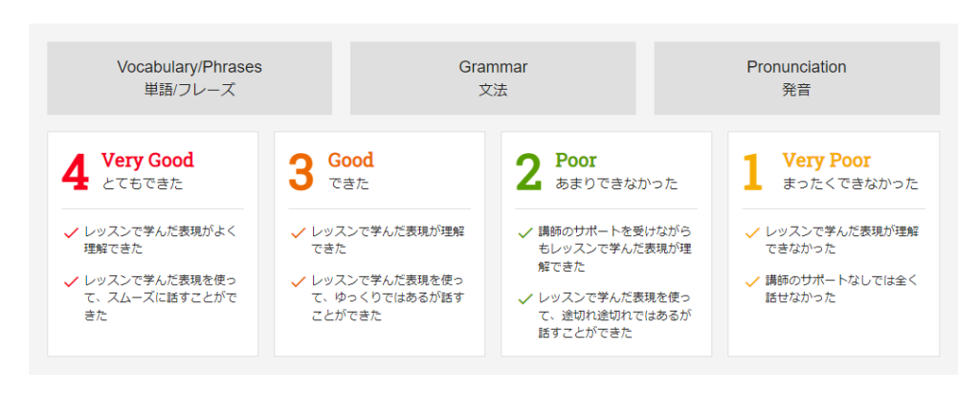Open the Vocabulary/Phrases tab
Image resolution: width=980 pixels, height=393 pixels.
point(189,77)
